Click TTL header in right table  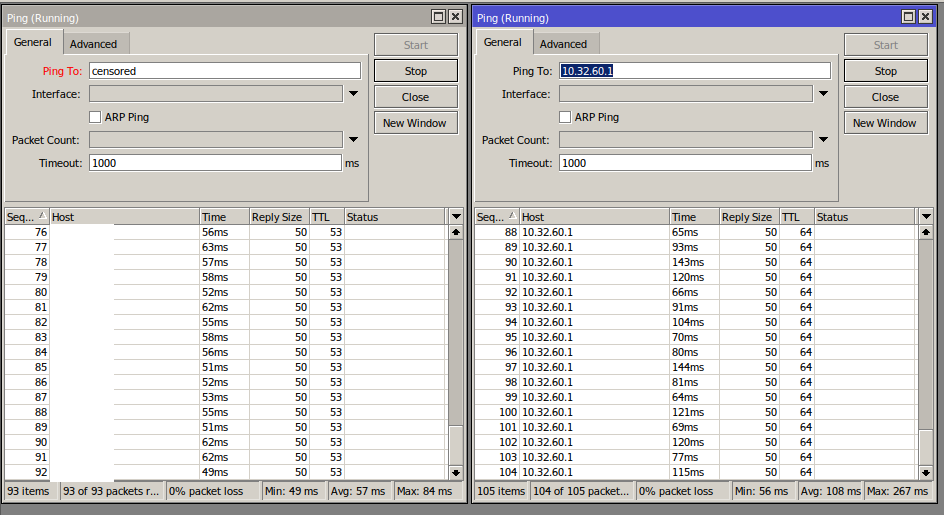(797, 217)
